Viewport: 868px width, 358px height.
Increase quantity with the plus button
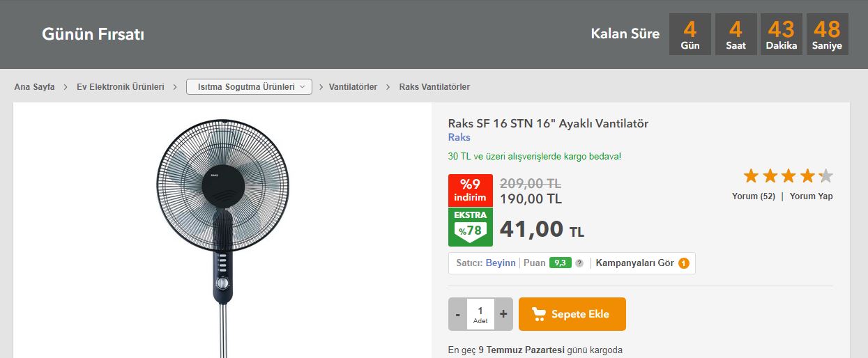(503, 314)
